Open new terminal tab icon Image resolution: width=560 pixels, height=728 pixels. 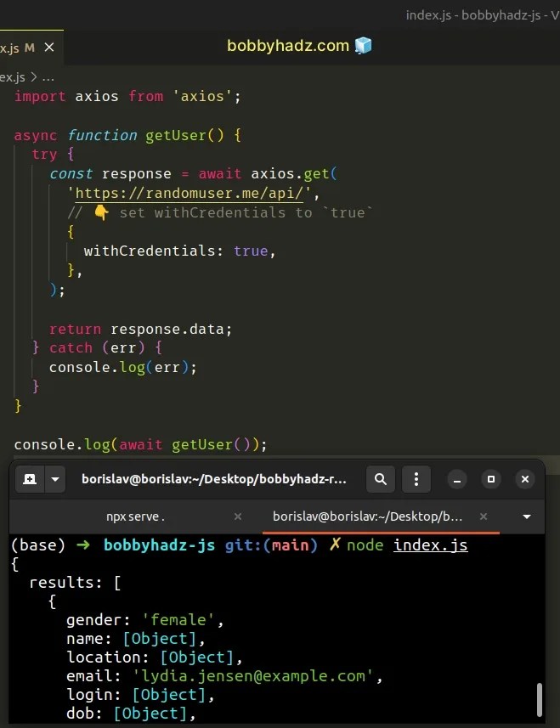click(30, 479)
